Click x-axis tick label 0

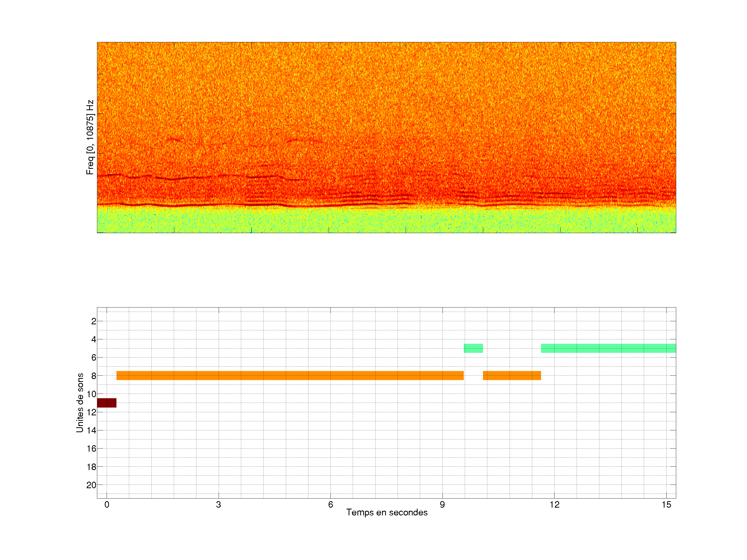click(x=107, y=505)
